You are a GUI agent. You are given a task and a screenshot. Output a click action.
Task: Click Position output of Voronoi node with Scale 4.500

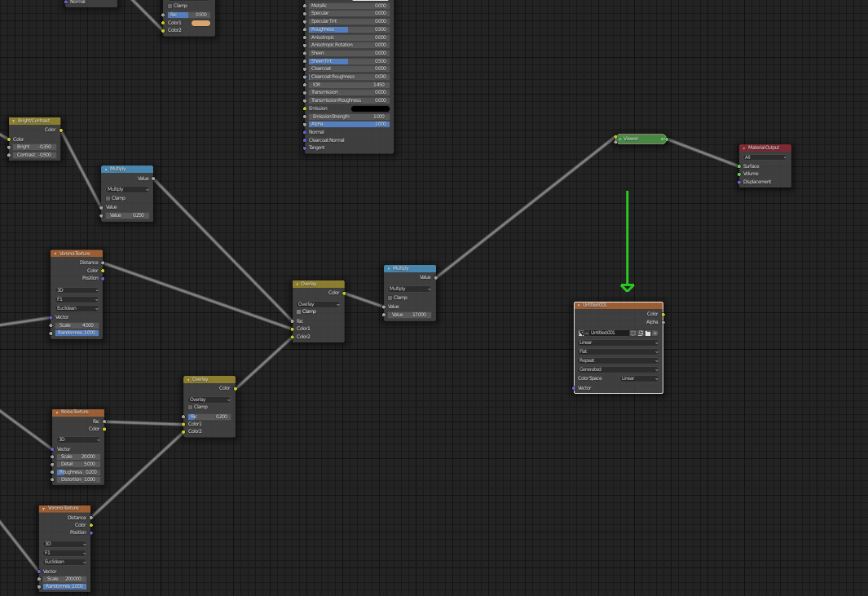103,278
